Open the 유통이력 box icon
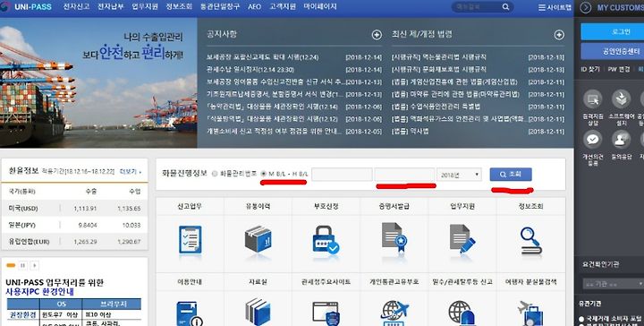The height and width of the screenshot is (326, 644). pyautogui.click(x=258, y=239)
